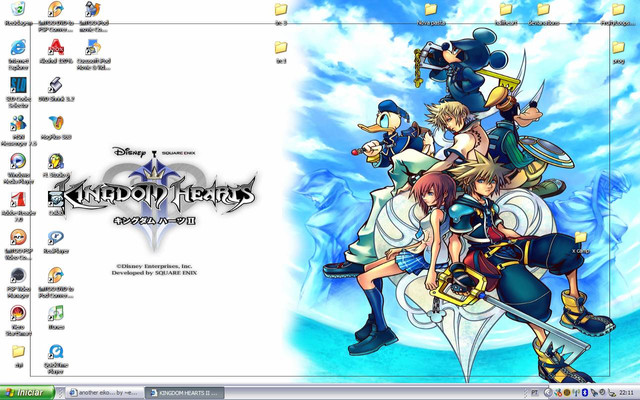Open the Recycle Bin desktop icon
This screenshot has height=400, width=640.
point(18,10)
